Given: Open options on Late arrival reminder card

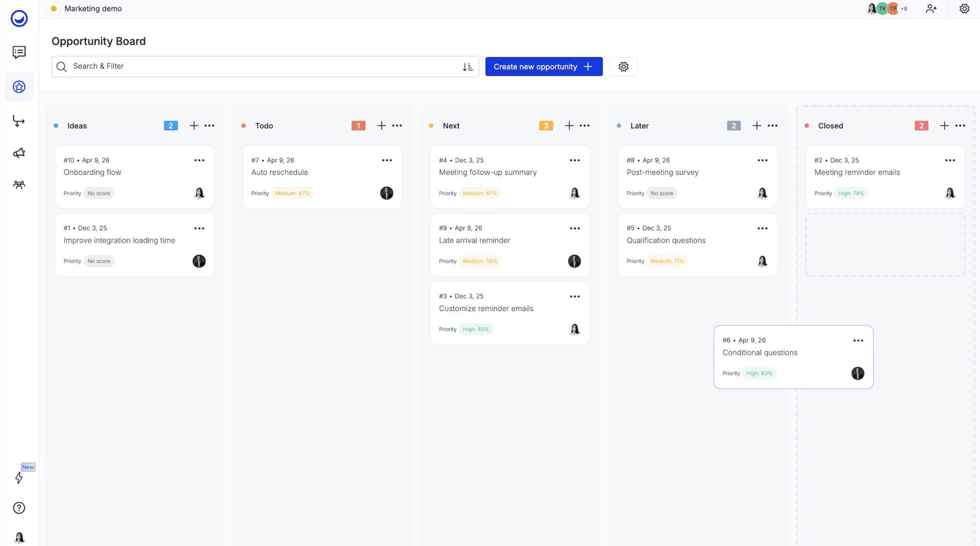Looking at the screenshot, I should pyautogui.click(x=575, y=229).
